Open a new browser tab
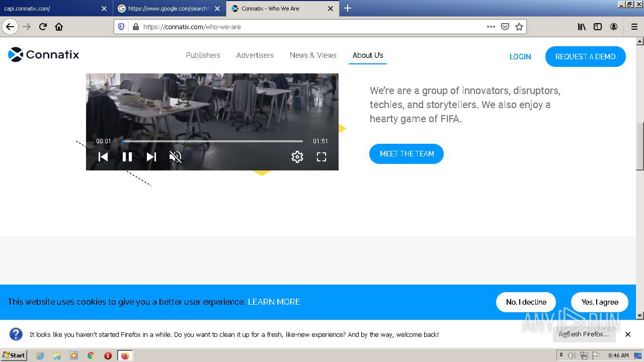Image resolution: width=644 pixels, height=362 pixels. point(347,8)
